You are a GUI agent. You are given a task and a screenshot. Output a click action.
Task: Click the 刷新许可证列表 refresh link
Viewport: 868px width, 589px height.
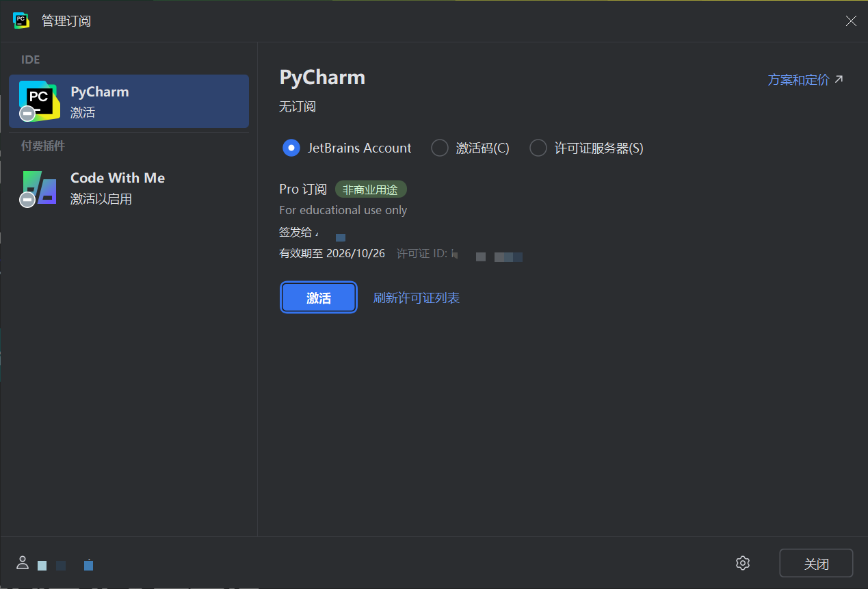(417, 298)
